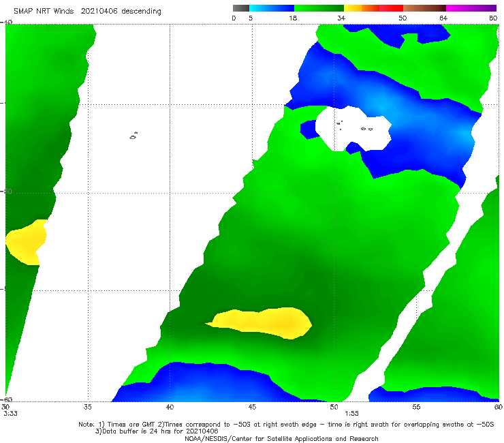Click the magenta-purple segment of the color bar
The width and height of the screenshot is (504, 443).
pos(471,8)
